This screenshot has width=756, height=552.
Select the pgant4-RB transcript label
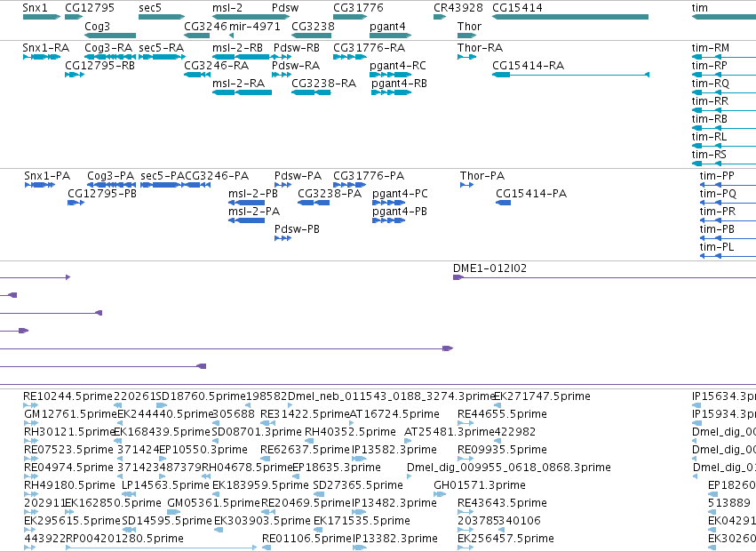point(399,84)
